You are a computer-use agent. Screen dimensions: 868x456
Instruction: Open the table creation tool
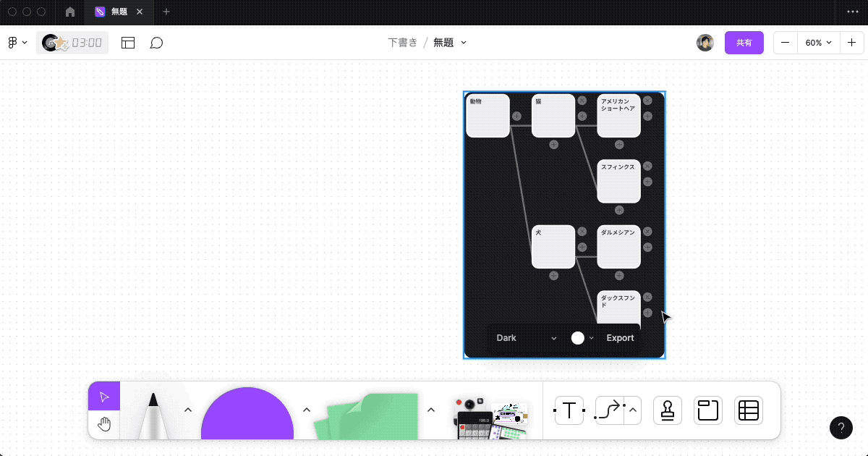coord(748,410)
